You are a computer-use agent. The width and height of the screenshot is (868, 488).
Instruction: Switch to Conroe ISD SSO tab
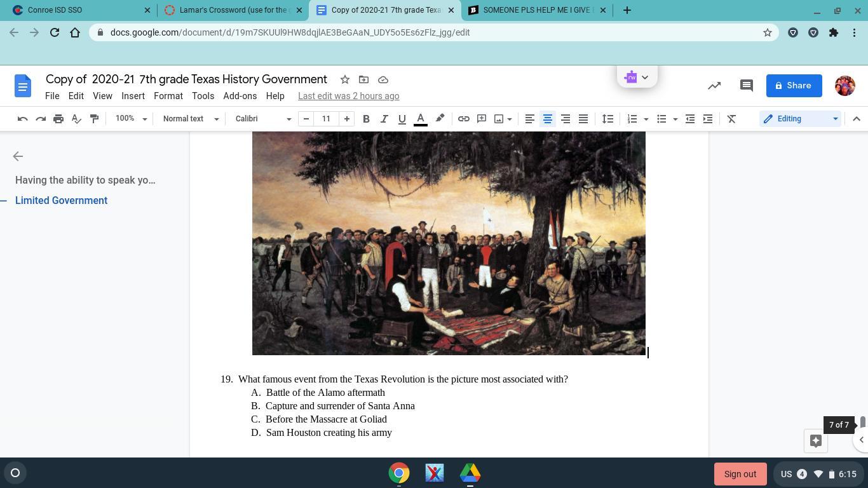(79, 10)
